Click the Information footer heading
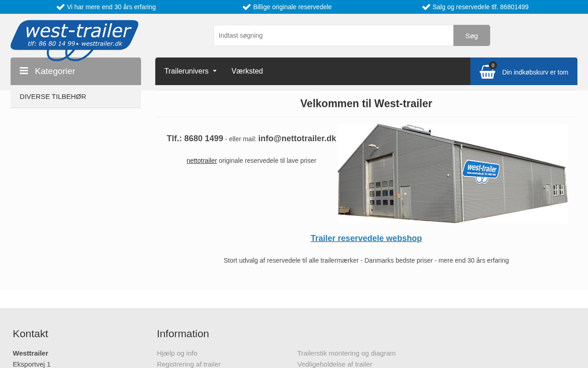Image resolution: width=588 pixels, height=368 pixels. coord(183,334)
